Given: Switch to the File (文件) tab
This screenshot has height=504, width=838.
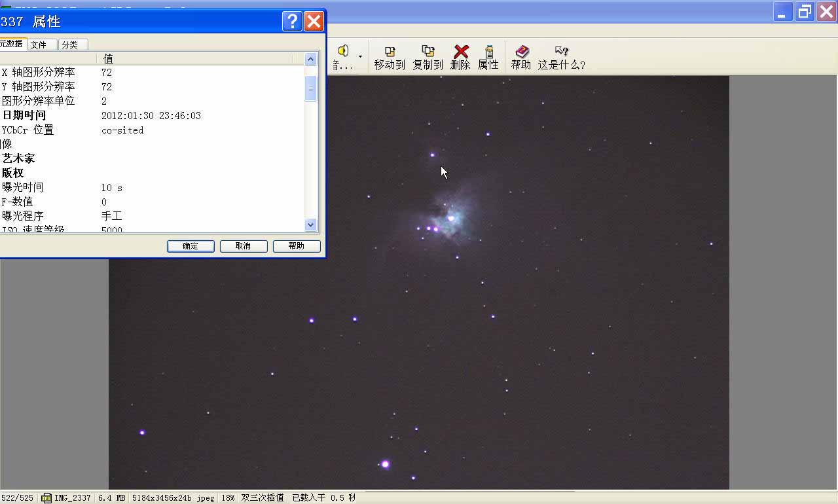Looking at the screenshot, I should [x=39, y=45].
